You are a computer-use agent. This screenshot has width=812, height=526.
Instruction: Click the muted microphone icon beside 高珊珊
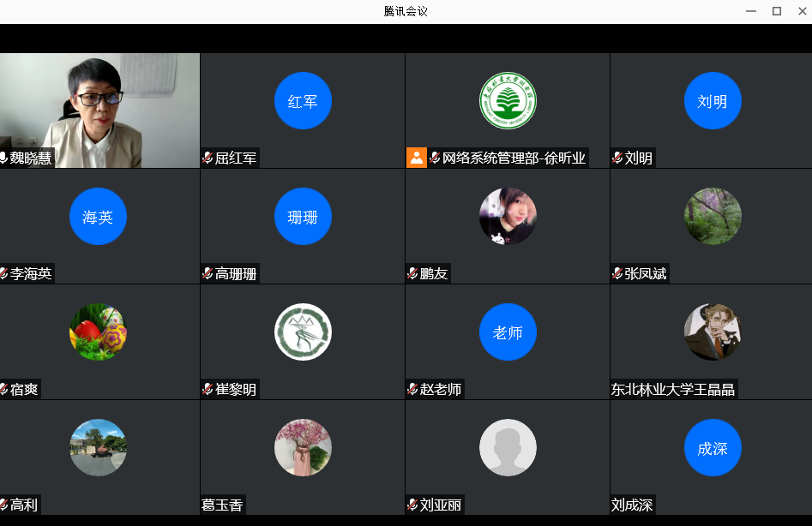[208, 273]
